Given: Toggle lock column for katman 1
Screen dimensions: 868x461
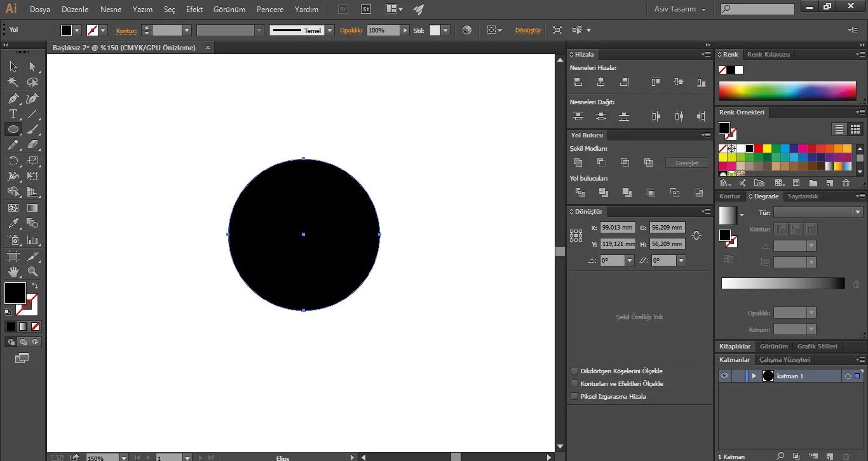Looking at the screenshot, I should (x=738, y=376).
